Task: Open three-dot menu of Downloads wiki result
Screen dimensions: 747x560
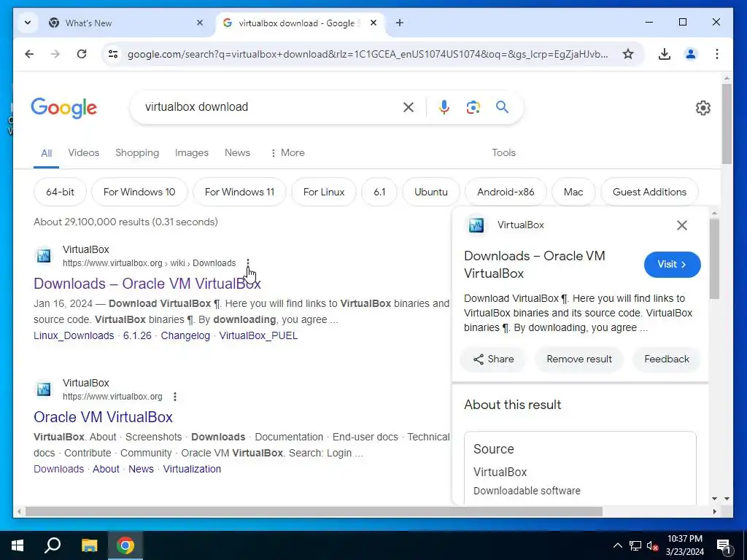Action: [248, 263]
